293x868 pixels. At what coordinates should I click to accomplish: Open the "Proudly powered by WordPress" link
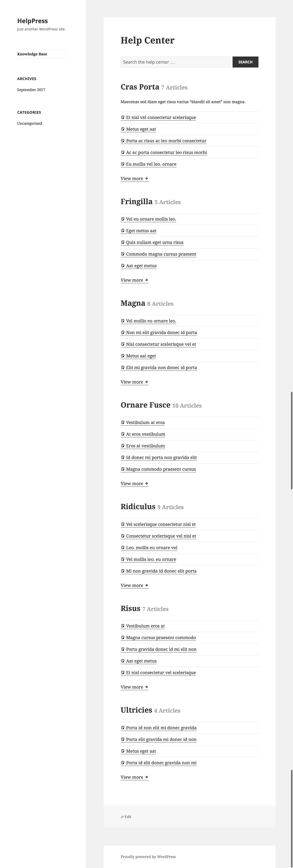[148, 857]
